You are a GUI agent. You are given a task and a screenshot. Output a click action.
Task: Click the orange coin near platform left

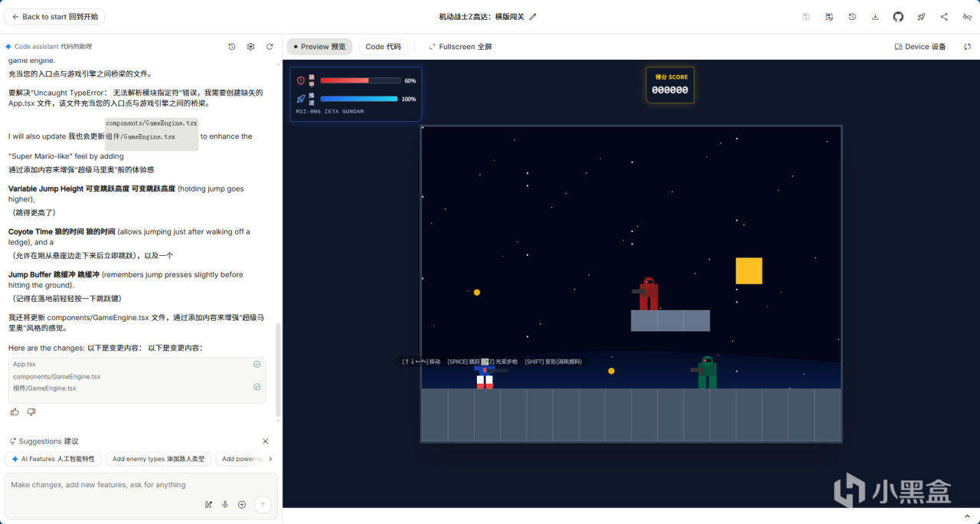(477, 292)
